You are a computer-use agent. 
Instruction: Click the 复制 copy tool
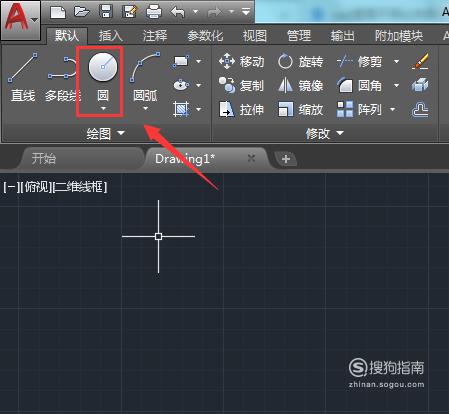tap(241, 86)
